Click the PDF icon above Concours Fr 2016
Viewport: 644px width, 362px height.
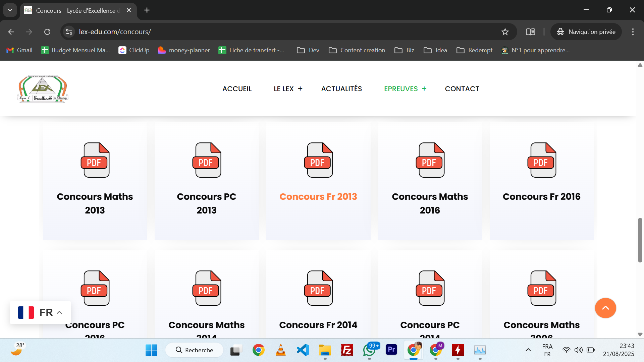click(542, 160)
